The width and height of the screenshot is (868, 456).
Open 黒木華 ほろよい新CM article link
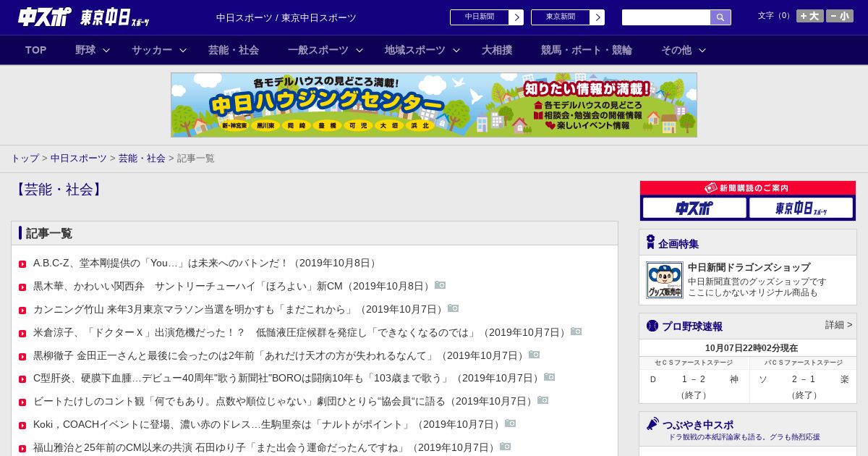pos(233,286)
